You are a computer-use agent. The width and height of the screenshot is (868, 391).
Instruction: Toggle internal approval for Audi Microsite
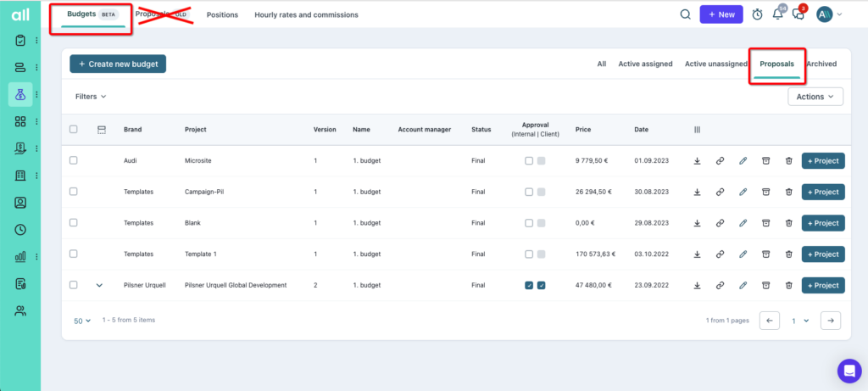pyautogui.click(x=529, y=160)
